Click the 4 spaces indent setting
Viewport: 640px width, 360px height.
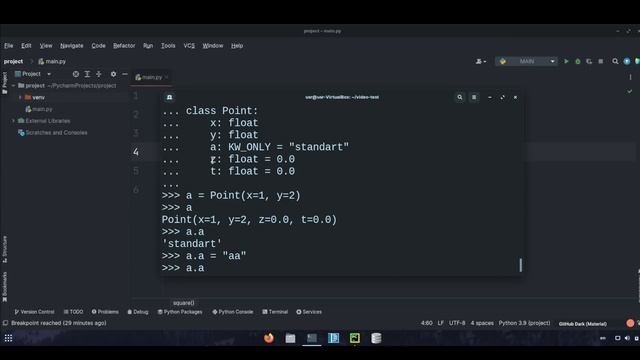[x=482, y=323]
